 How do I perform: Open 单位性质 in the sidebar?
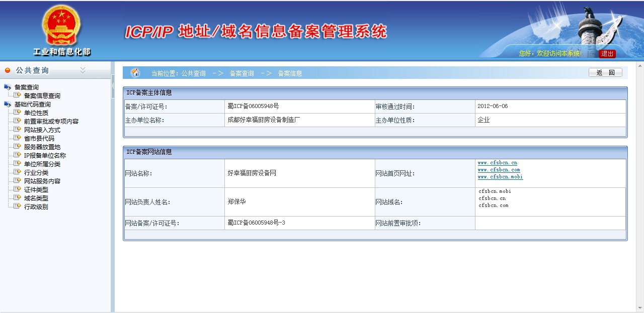(x=36, y=113)
